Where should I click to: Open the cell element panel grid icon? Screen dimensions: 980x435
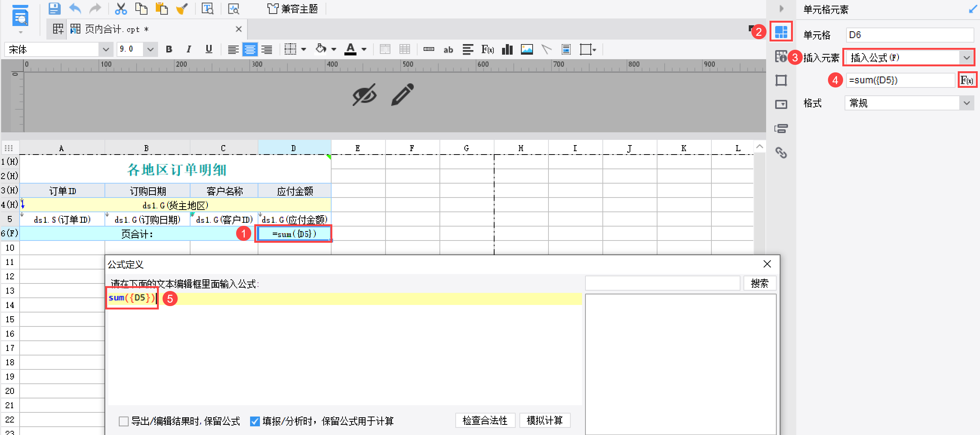click(781, 32)
